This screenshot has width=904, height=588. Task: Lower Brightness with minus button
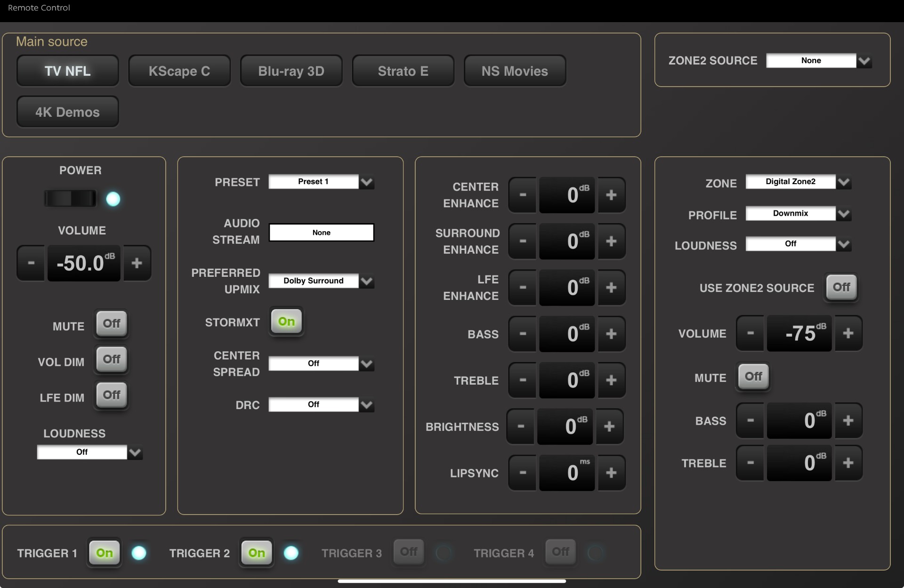coord(521,427)
